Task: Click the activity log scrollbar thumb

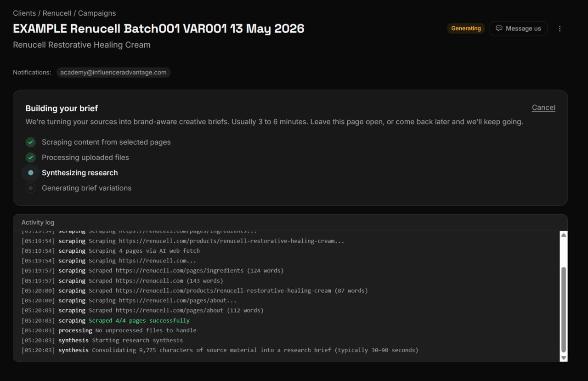Action: (564, 309)
